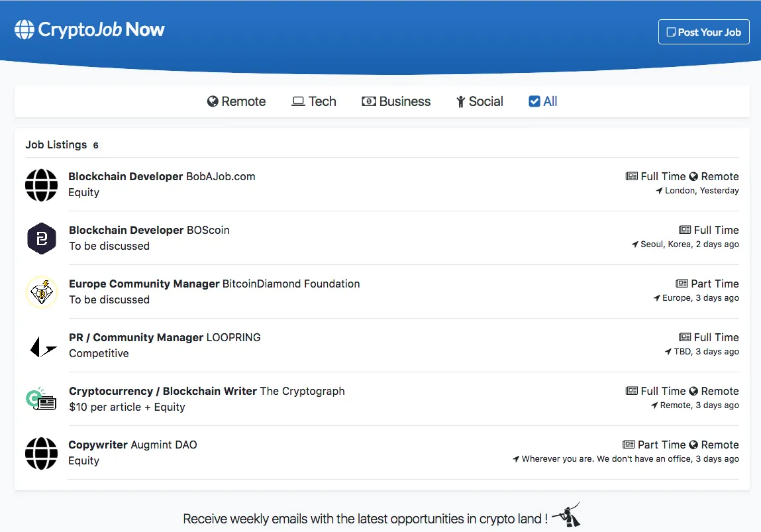The height and width of the screenshot is (532, 761).
Task: Click the location arrow icon beside London
Action: click(659, 191)
